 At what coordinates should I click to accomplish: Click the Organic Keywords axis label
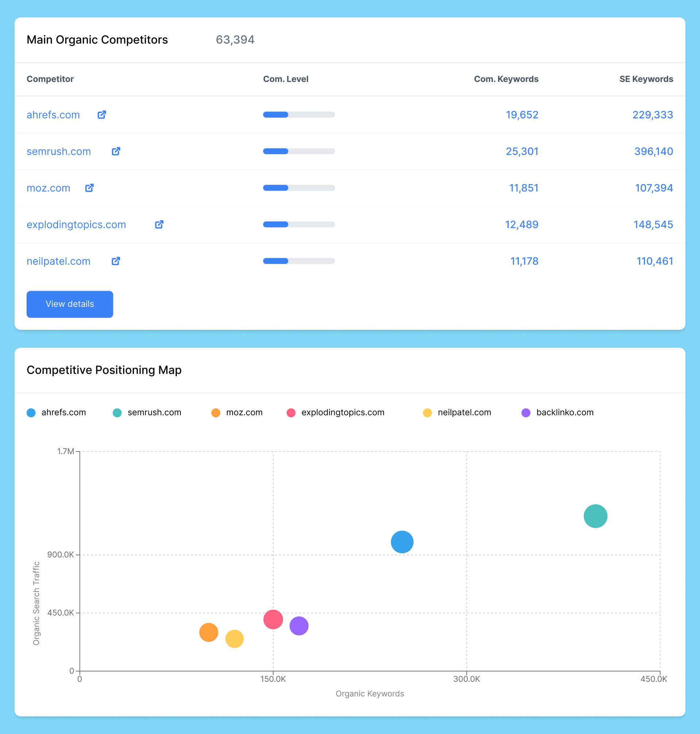(370, 694)
